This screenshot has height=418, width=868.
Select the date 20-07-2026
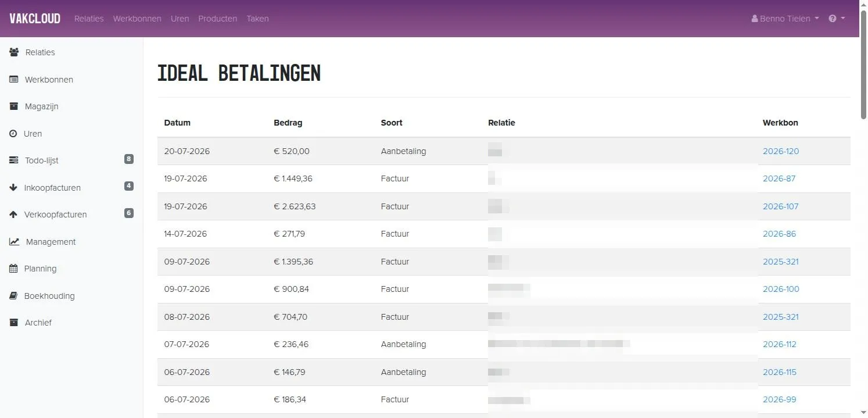point(187,151)
